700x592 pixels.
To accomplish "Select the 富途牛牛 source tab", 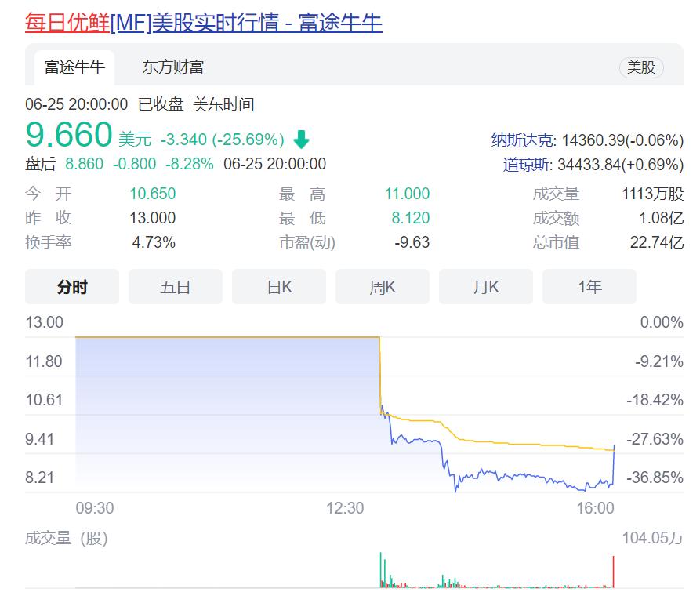I will pos(74,67).
